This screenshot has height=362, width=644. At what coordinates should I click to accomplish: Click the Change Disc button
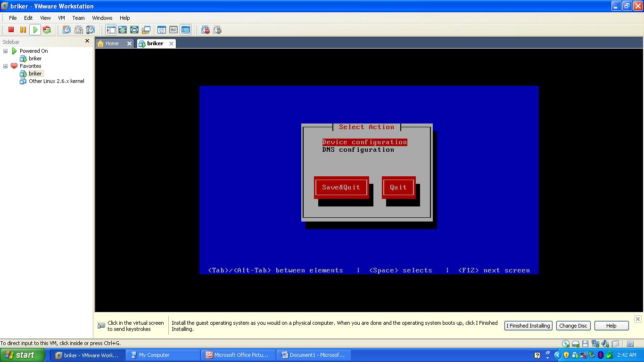point(573,326)
